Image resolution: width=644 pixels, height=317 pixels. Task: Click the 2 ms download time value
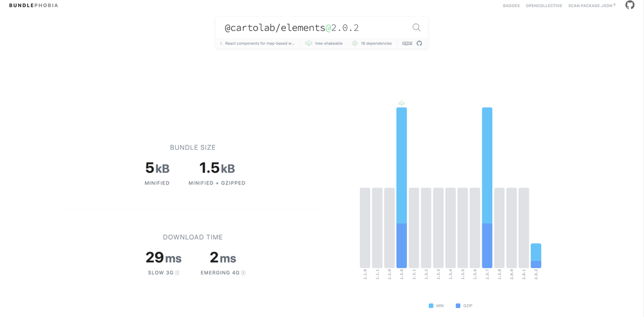pos(223,258)
